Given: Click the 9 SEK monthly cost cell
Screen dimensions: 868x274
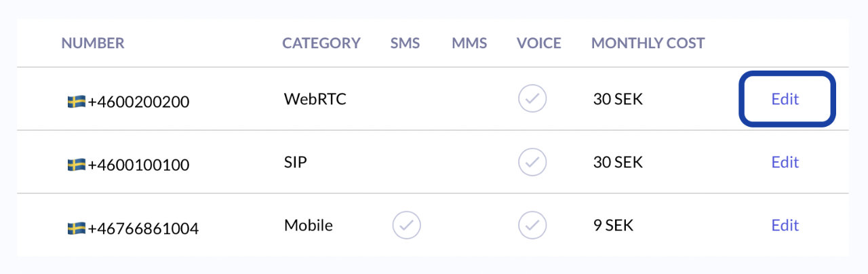Looking at the screenshot, I should (x=613, y=225).
